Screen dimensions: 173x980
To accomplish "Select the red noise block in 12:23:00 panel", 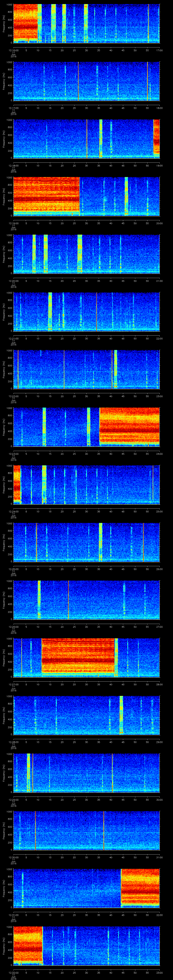I will [129, 426].
